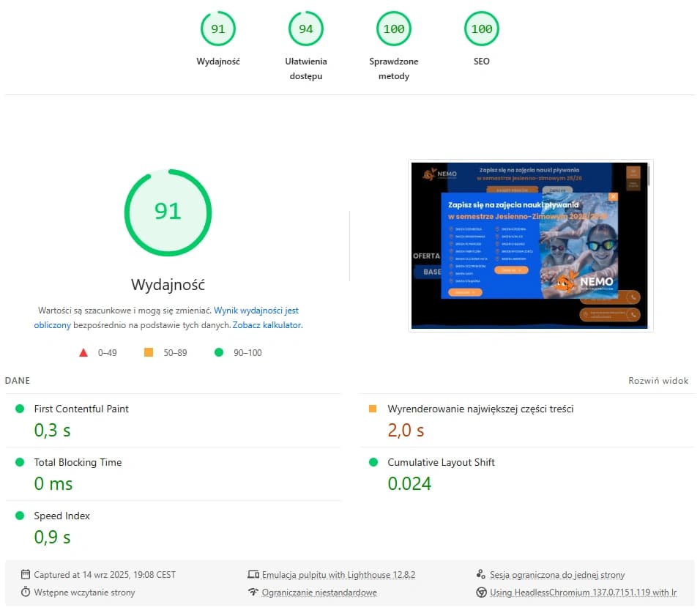Click the session icon beside Sesja ograniczona

click(482, 575)
